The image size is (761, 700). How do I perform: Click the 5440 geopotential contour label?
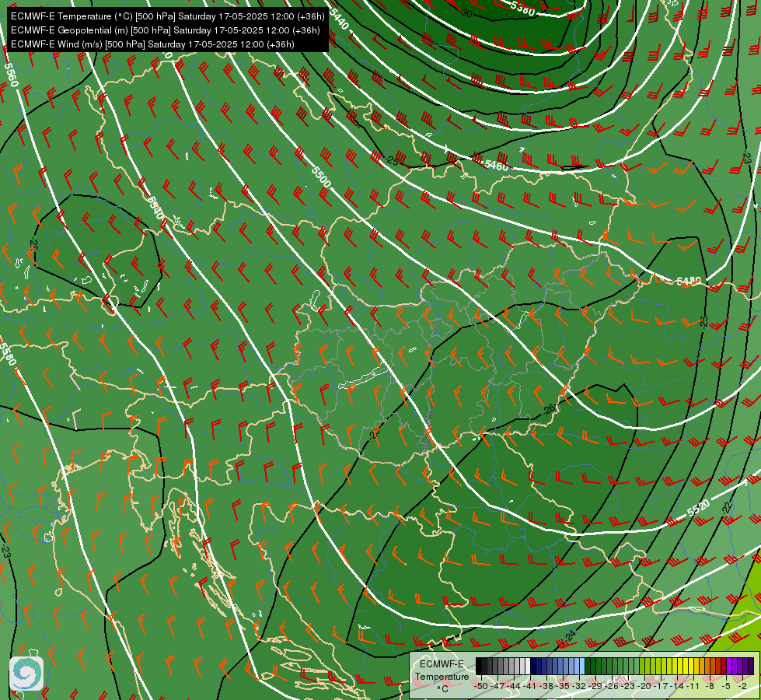[339, 19]
